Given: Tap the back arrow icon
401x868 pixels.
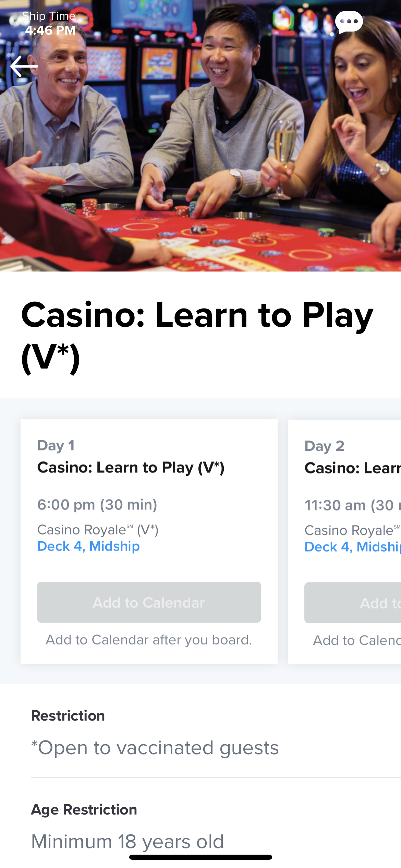Looking at the screenshot, I should 24,66.
